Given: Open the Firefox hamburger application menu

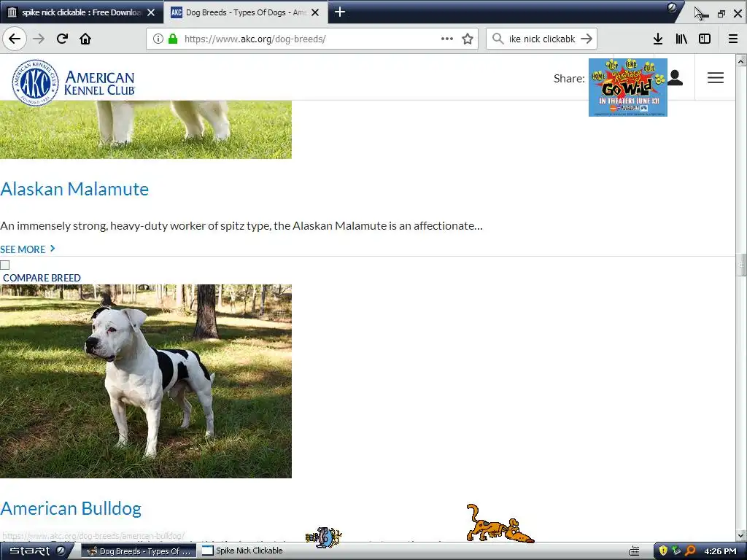Looking at the screenshot, I should point(733,39).
